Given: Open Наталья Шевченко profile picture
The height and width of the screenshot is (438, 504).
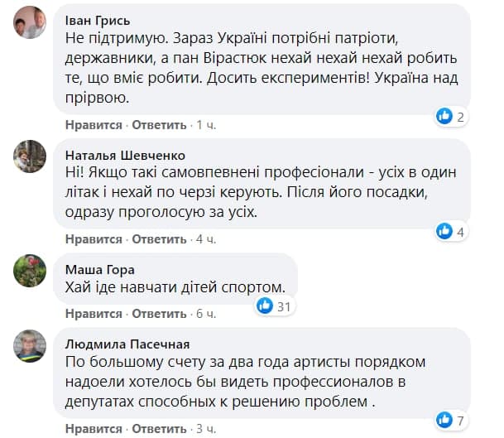Looking at the screenshot, I should pyautogui.click(x=29, y=156).
